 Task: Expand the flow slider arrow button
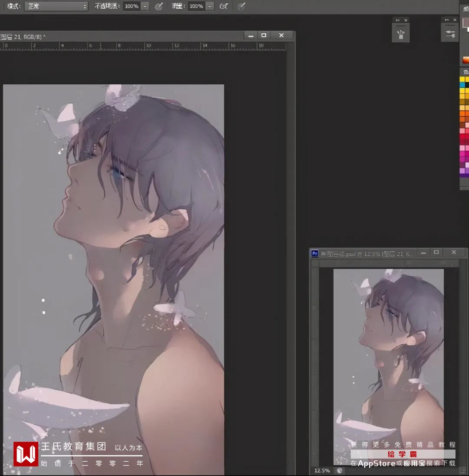210,6
